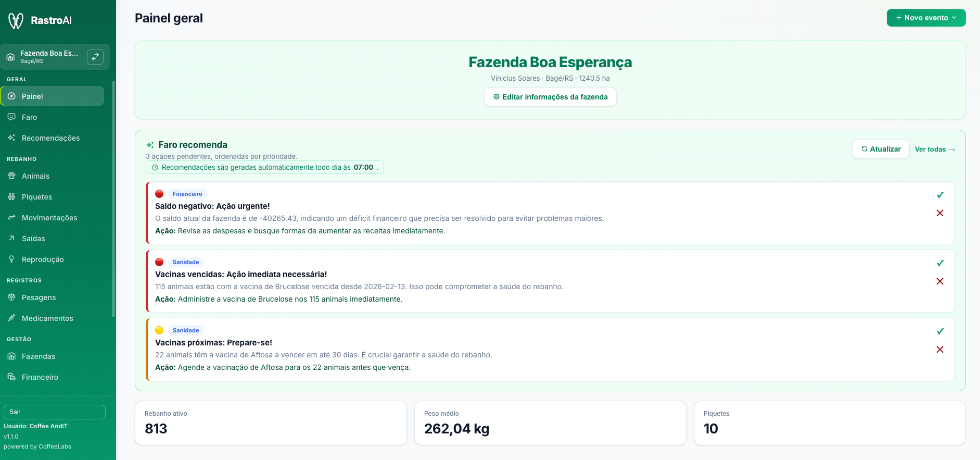Click the Pesagens scale icon in sidebar
This screenshot has height=460, width=980.
tap(11, 297)
